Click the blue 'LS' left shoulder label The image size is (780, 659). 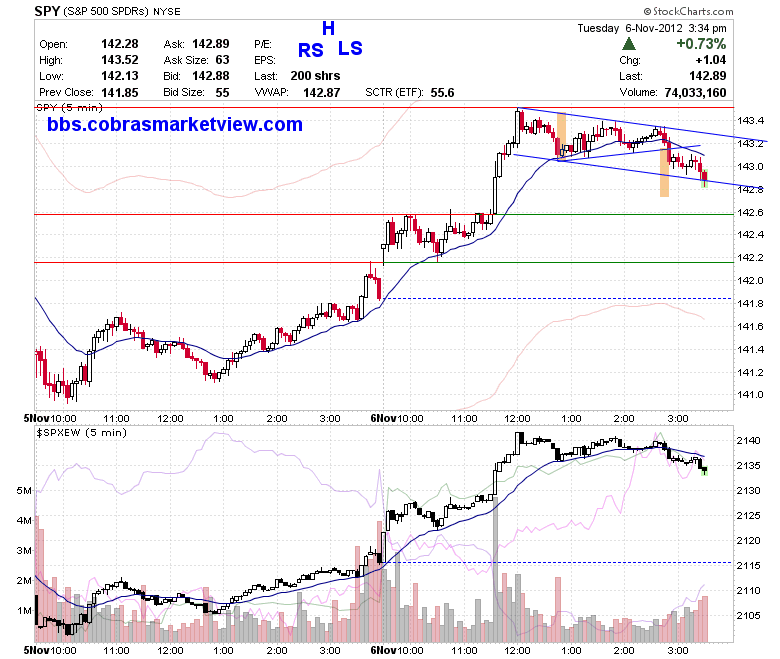click(350, 48)
